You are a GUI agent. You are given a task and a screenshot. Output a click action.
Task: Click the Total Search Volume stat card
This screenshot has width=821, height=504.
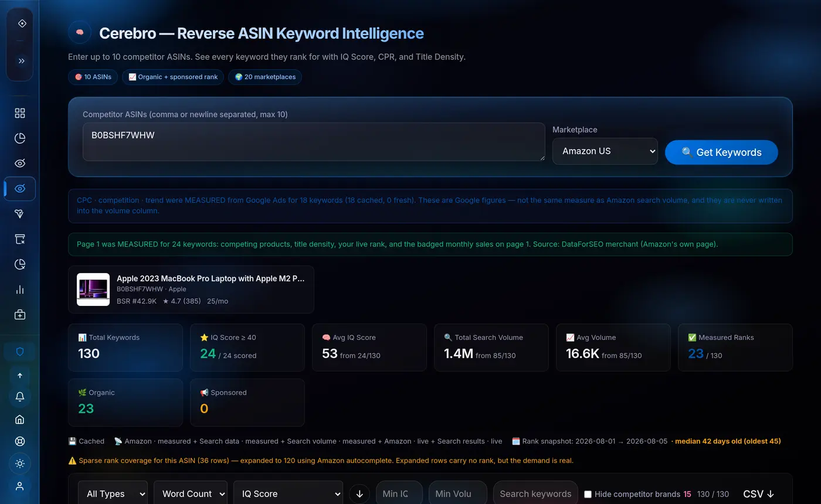(491, 348)
